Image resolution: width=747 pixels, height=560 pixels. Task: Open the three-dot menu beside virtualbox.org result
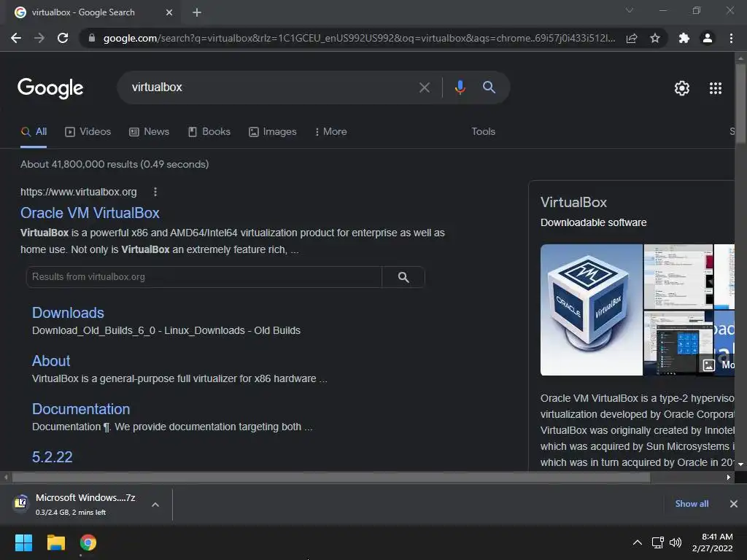tap(155, 192)
